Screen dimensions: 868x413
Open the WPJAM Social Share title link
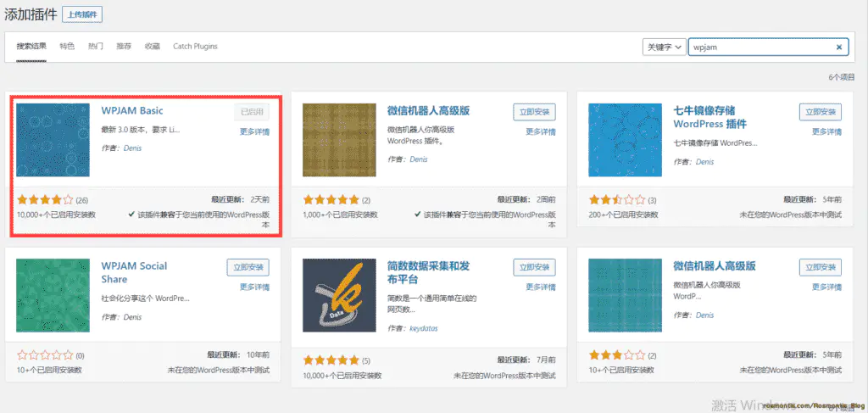134,272
